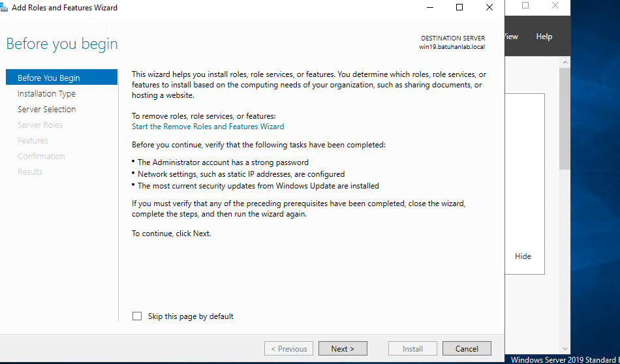This screenshot has width=620, height=364.
Task: Close the wizard with the title bar X
Action: point(489,8)
